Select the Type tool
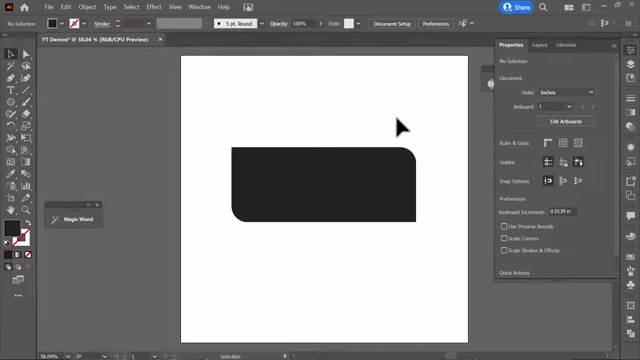The height and width of the screenshot is (360, 640). click(11, 90)
